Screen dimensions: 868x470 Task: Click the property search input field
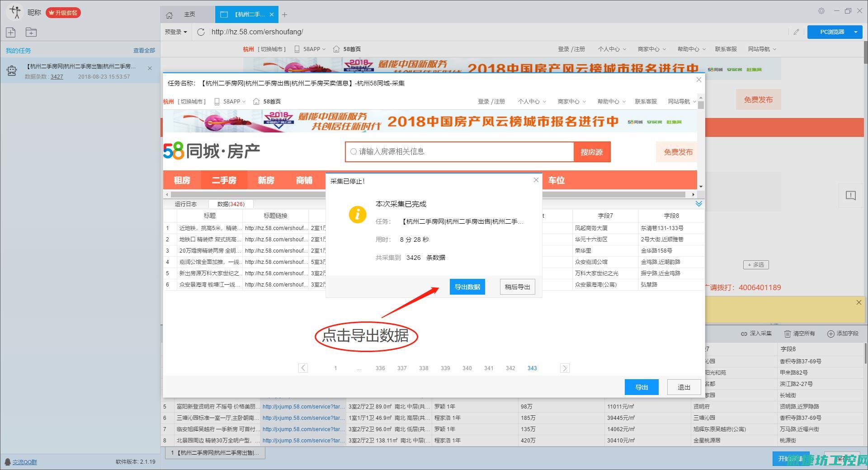click(x=460, y=152)
